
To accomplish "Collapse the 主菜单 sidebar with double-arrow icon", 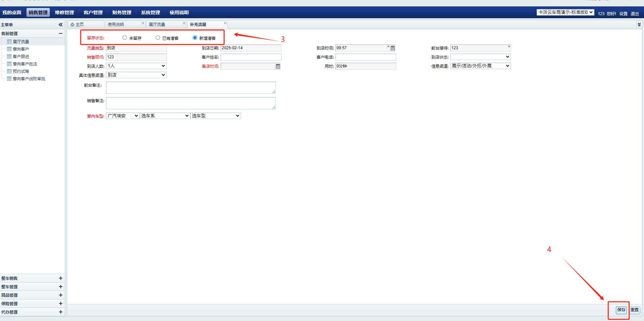I will click(x=61, y=25).
